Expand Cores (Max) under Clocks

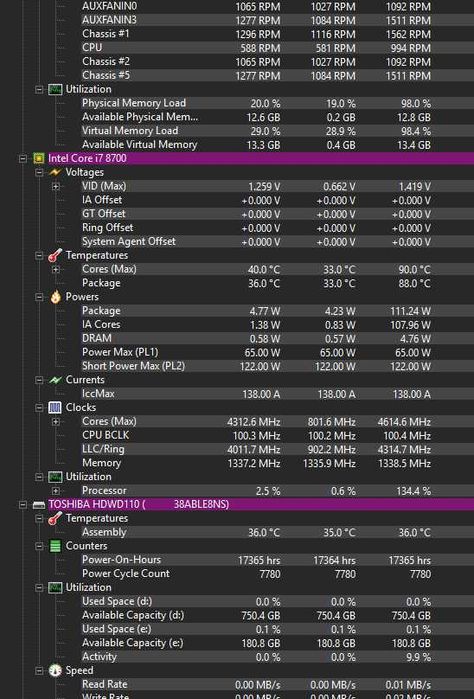pos(55,421)
